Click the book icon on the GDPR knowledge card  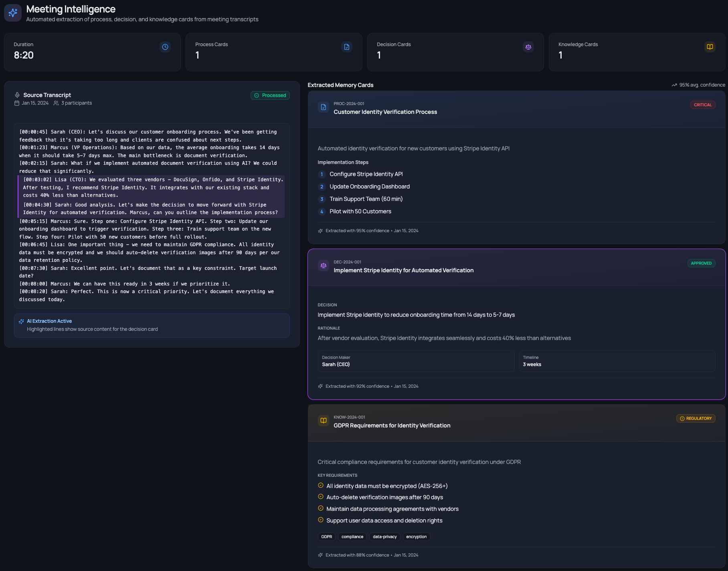pyautogui.click(x=323, y=421)
